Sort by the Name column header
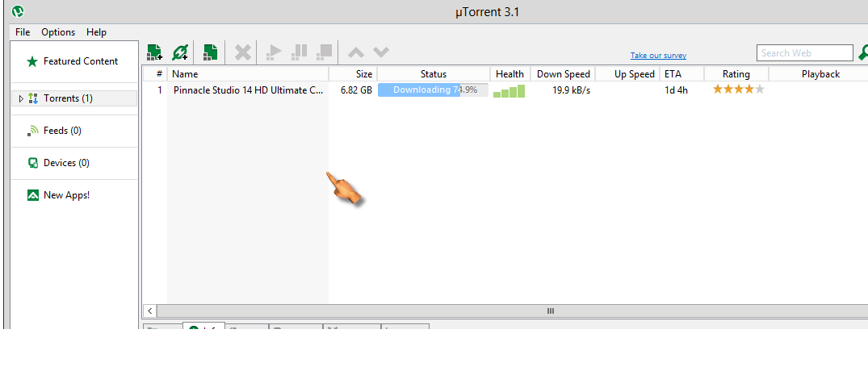The width and height of the screenshot is (868, 371). point(248,74)
